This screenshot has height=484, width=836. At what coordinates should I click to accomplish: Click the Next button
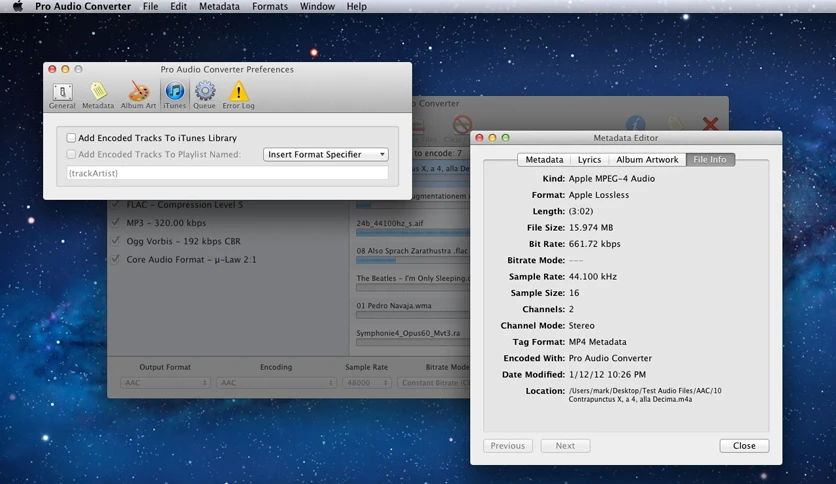[x=565, y=446]
